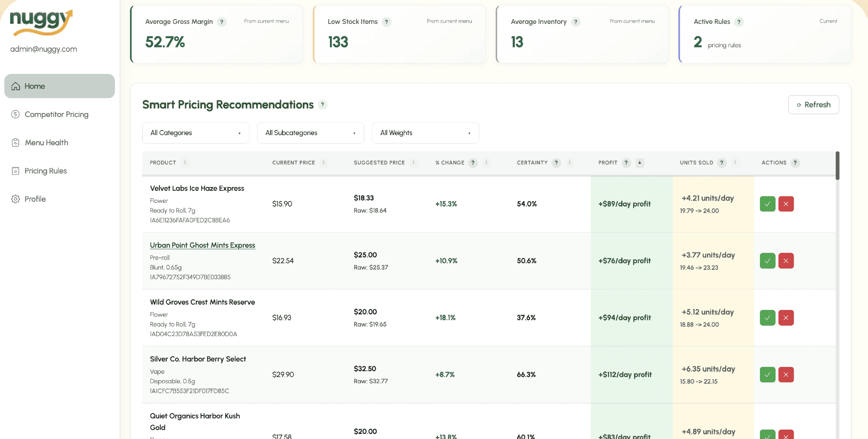
Task: Click the Certainty column help icon
Action: [556, 163]
